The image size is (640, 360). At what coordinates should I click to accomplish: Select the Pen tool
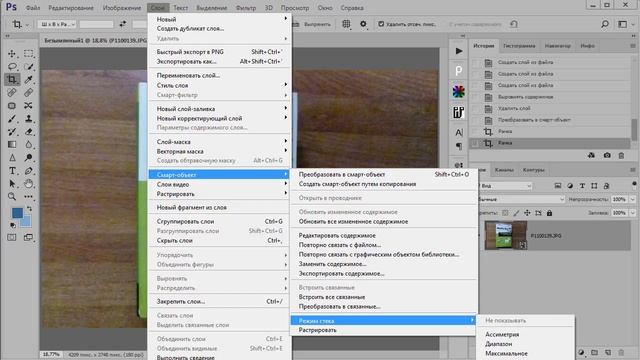(29, 171)
